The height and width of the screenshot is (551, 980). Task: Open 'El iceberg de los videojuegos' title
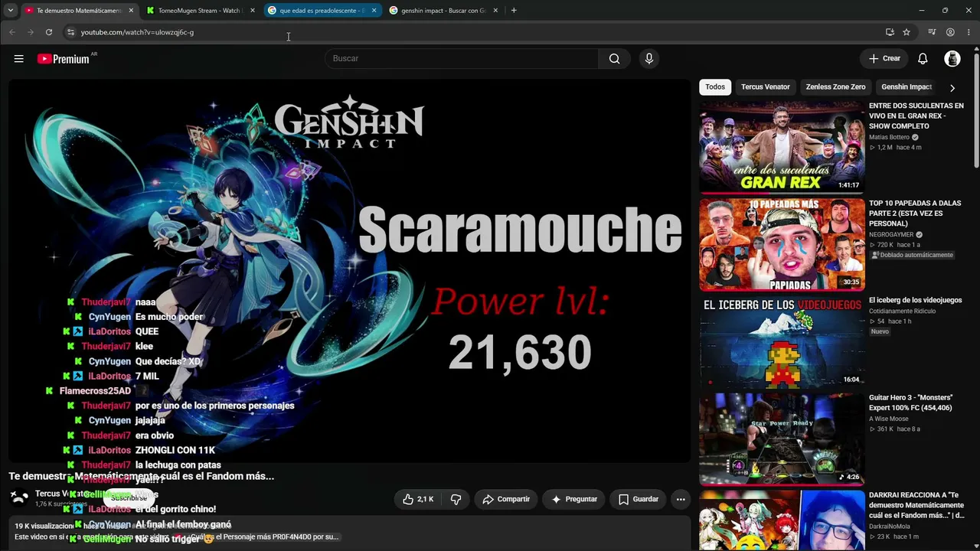916,300
